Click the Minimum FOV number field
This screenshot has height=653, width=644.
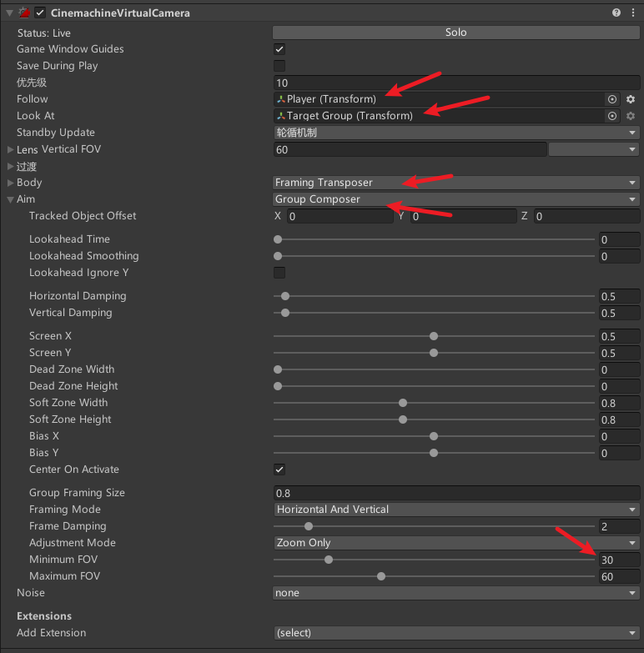click(620, 560)
